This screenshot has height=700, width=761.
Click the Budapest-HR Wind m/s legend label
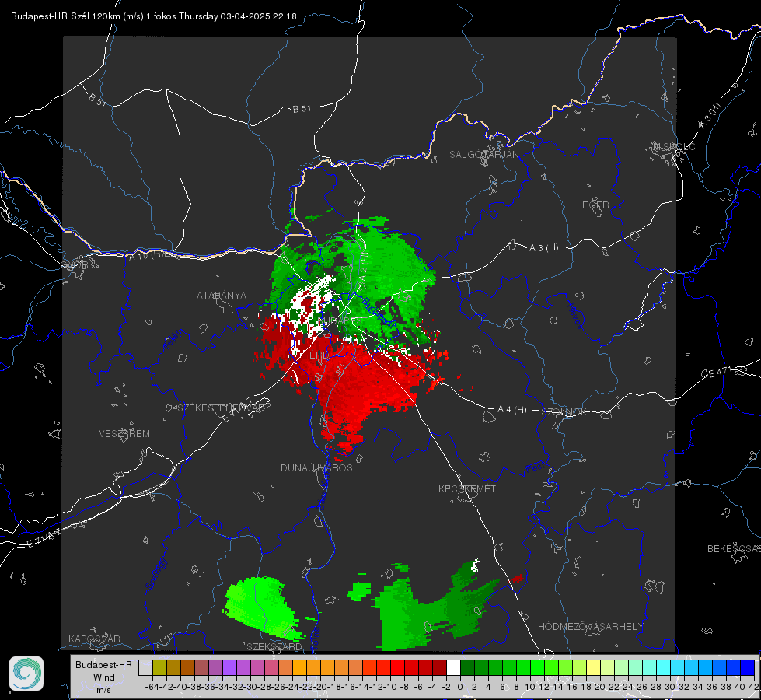[x=103, y=677]
